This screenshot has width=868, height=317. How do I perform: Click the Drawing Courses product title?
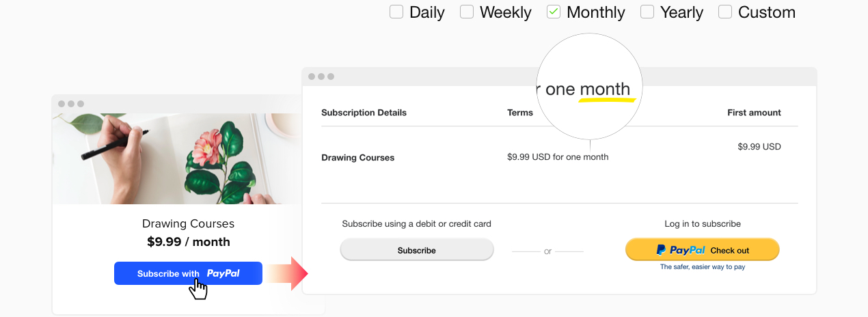tap(188, 223)
